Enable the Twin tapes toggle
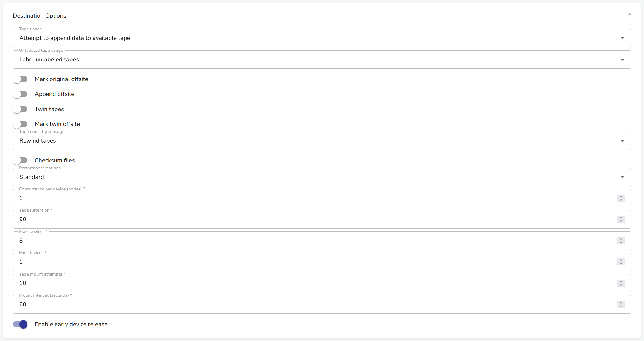The height and width of the screenshot is (341, 644). pos(20,109)
